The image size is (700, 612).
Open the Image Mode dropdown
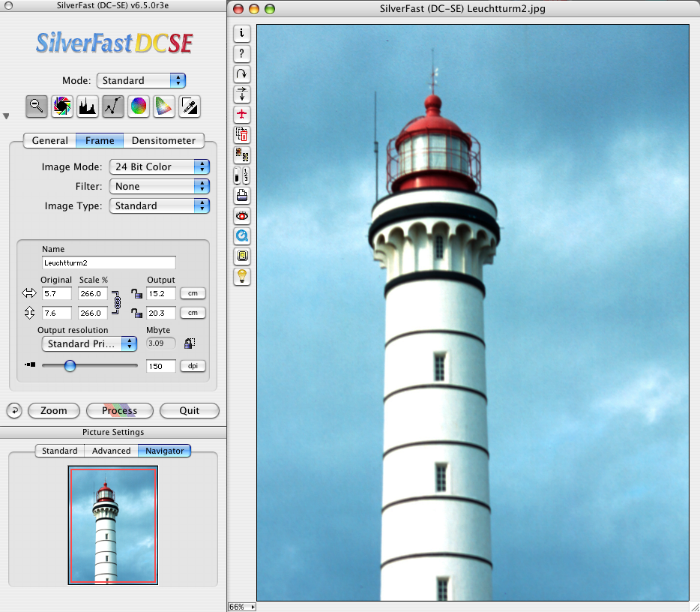point(159,166)
